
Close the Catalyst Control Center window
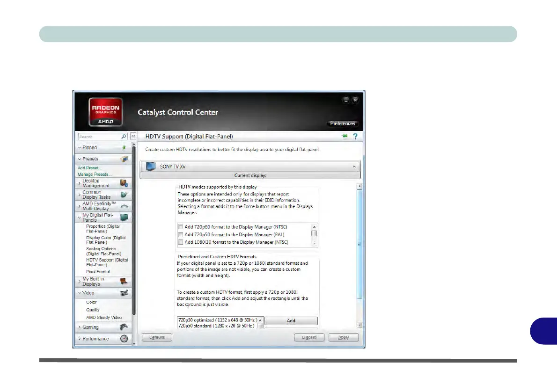coord(355,100)
